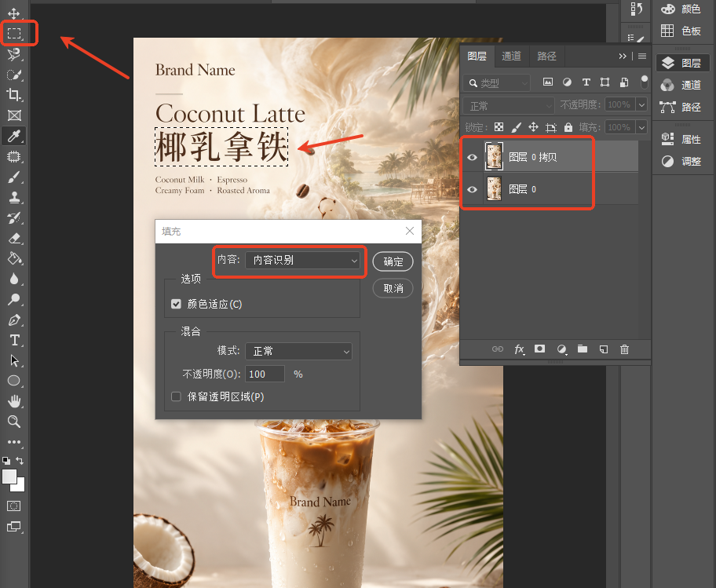Image resolution: width=716 pixels, height=588 pixels.
Task: Select the Zoom tool
Action: tap(14, 422)
